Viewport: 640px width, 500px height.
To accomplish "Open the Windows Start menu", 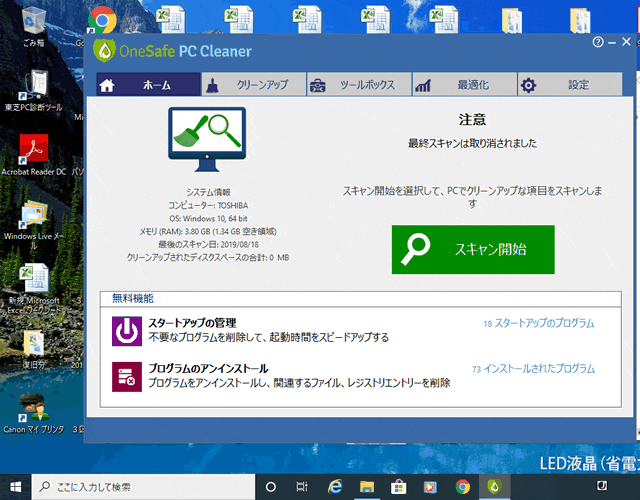I will coord(16,487).
